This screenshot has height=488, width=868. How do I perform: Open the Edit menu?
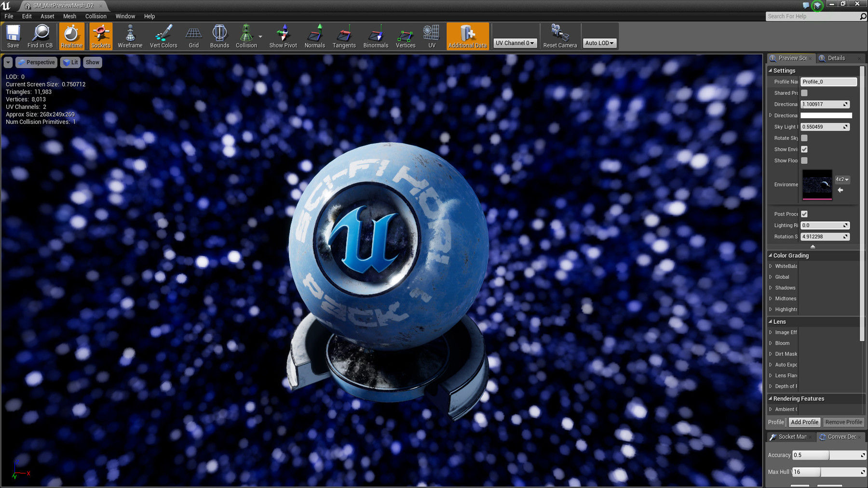(27, 16)
